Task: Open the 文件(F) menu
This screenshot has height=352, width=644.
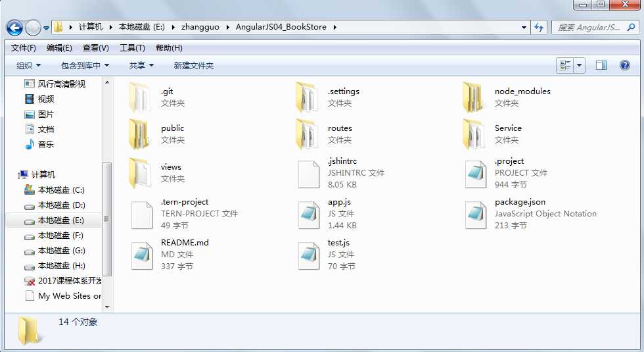Action: pos(24,47)
